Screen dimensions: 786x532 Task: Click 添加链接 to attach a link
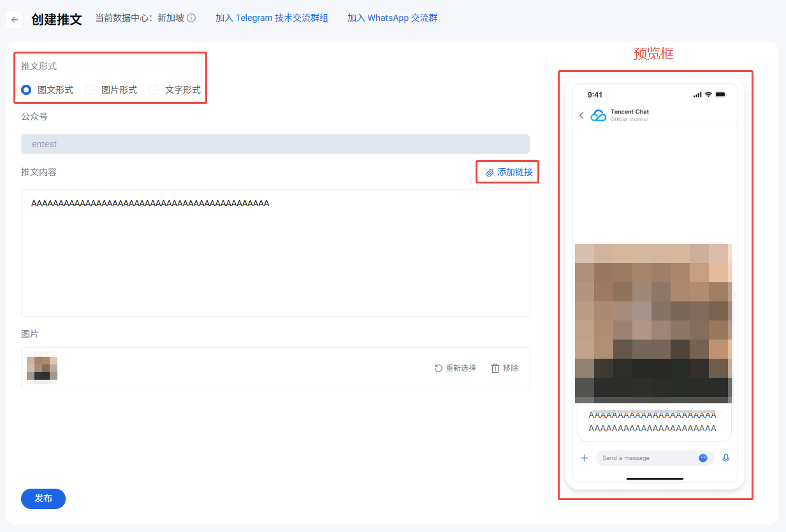coord(509,172)
